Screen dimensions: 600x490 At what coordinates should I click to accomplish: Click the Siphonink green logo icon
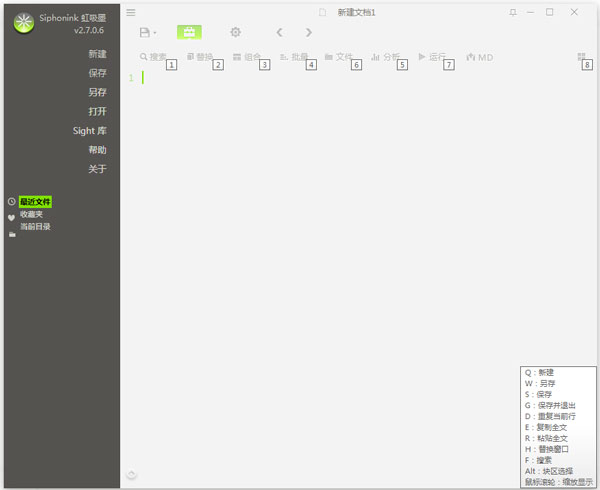point(24,23)
